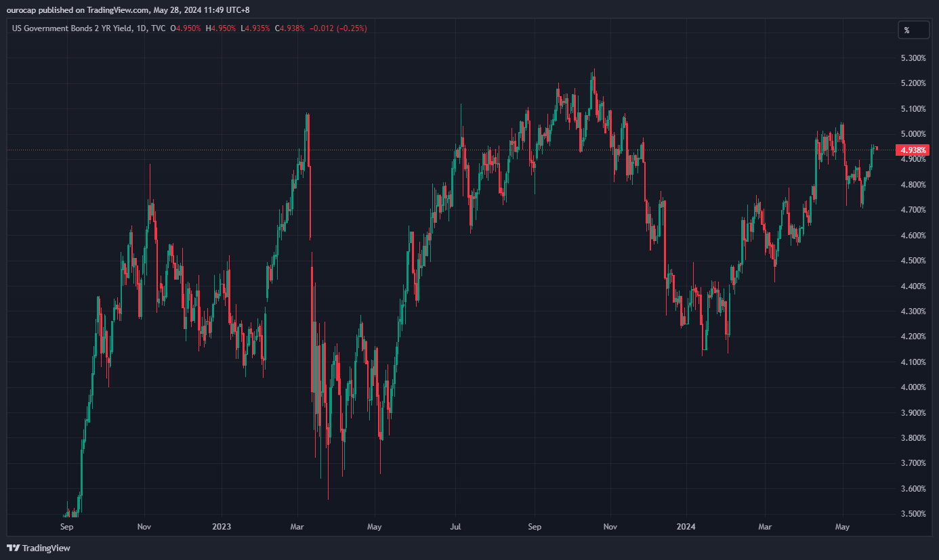Click the Sep label at the time axis start

pos(66,526)
